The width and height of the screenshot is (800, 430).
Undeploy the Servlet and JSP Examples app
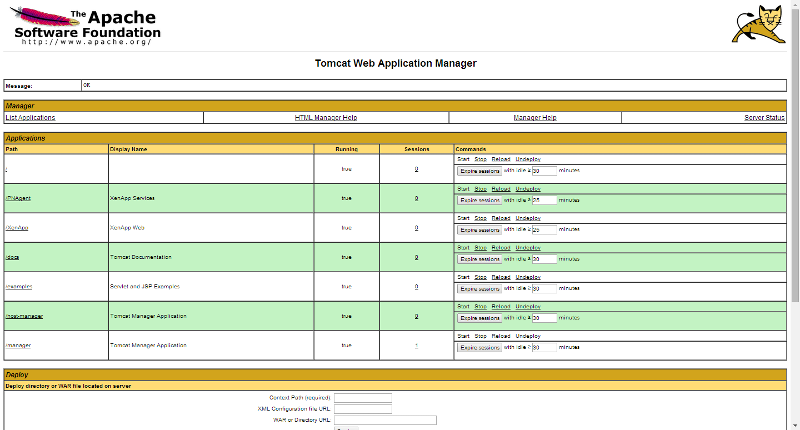[528, 277]
